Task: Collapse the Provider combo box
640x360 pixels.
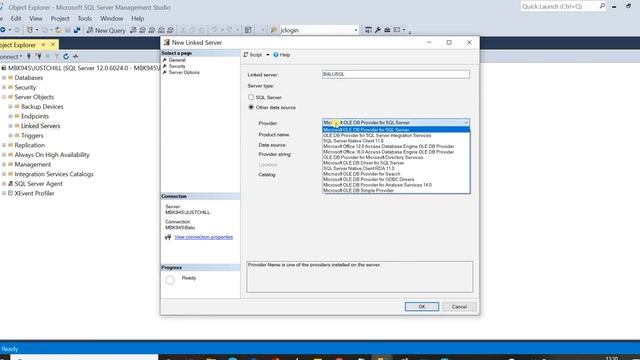Action: click(x=466, y=122)
